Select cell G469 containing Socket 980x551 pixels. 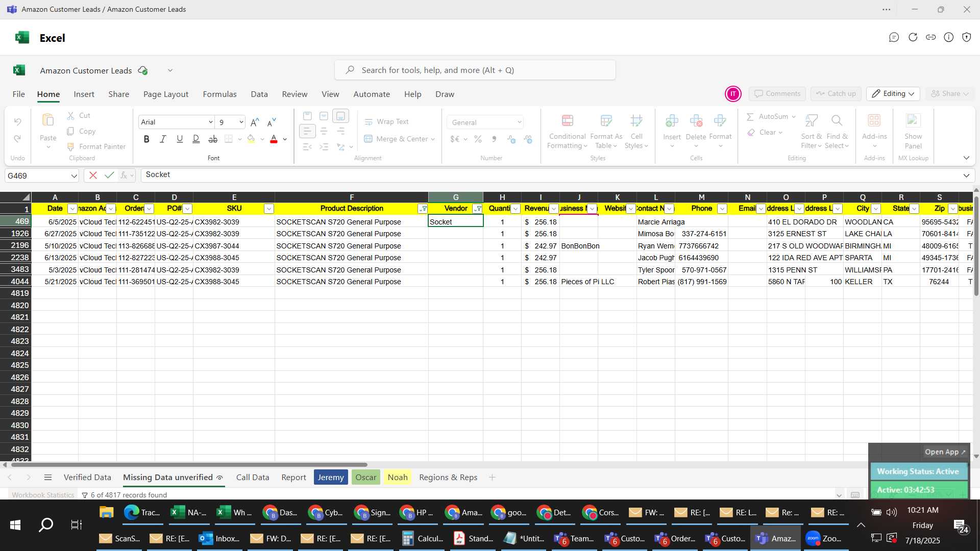click(455, 222)
